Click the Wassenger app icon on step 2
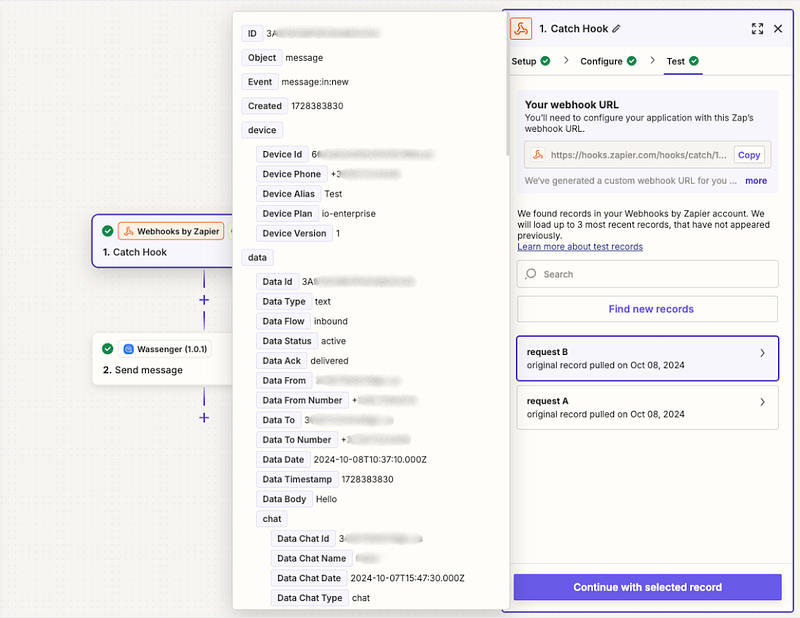The width and height of the screenshot is (800, 618). (x=128, y=349)
